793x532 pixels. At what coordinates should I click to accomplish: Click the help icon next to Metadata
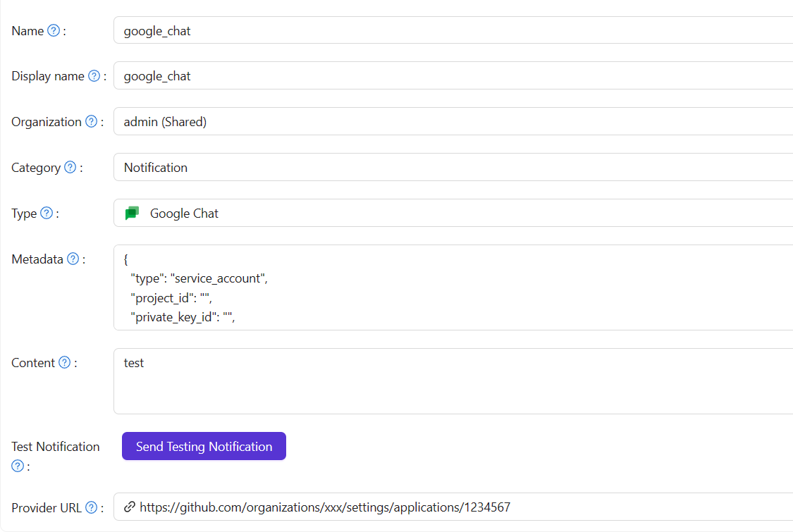pyautogui.click(x=73, y=258)
